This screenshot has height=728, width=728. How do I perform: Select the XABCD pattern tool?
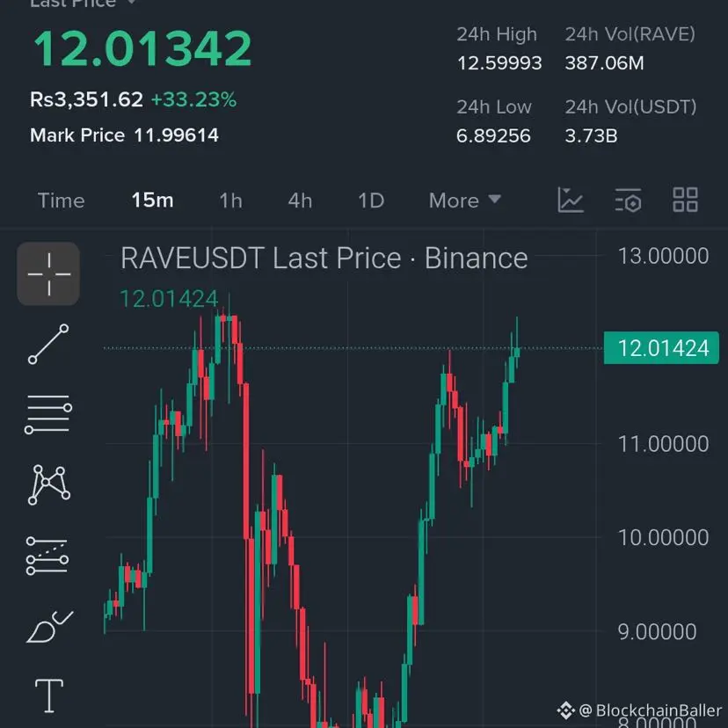click(x=49, y=484)
